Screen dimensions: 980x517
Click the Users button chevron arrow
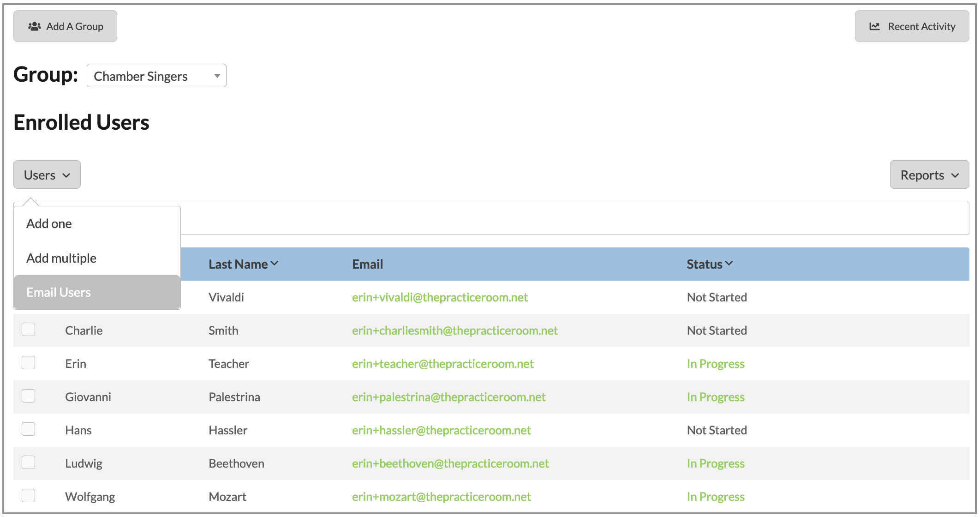[66, 175]
